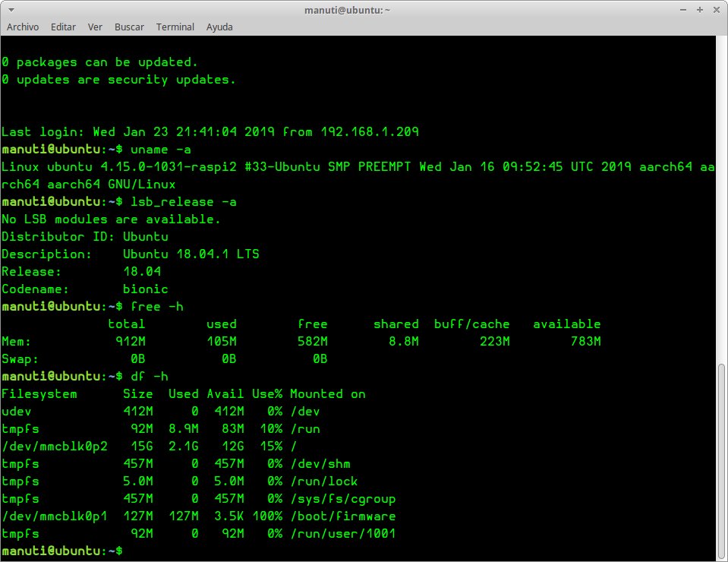Click the 'Swap:' row label

point(20,359)
